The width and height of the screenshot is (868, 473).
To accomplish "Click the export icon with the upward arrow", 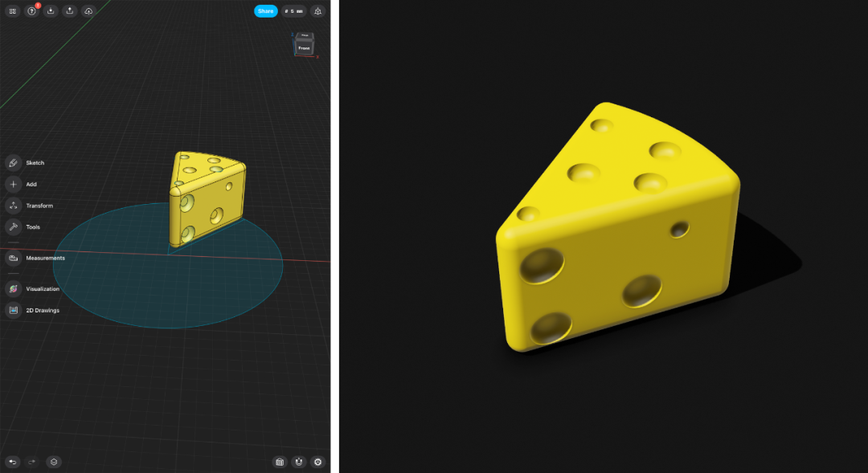I will [x=69, y=11].
